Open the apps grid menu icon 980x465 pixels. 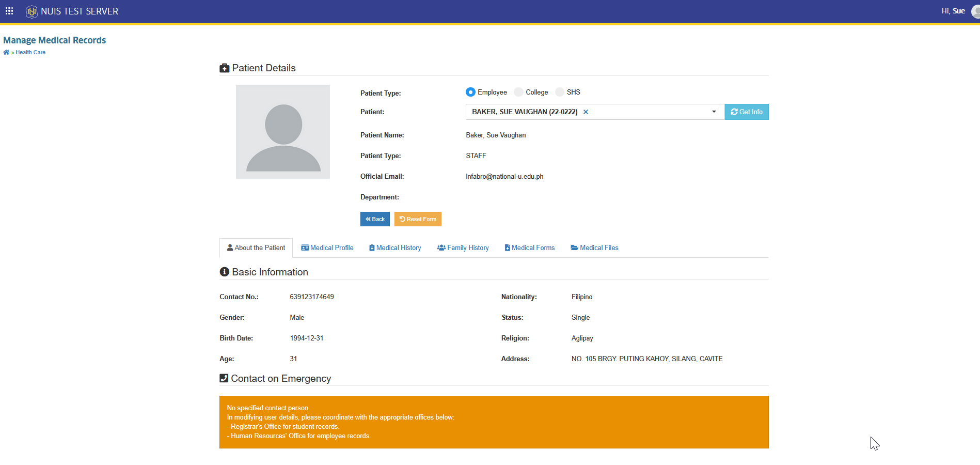pyautogui.click(x=9, y=11)
